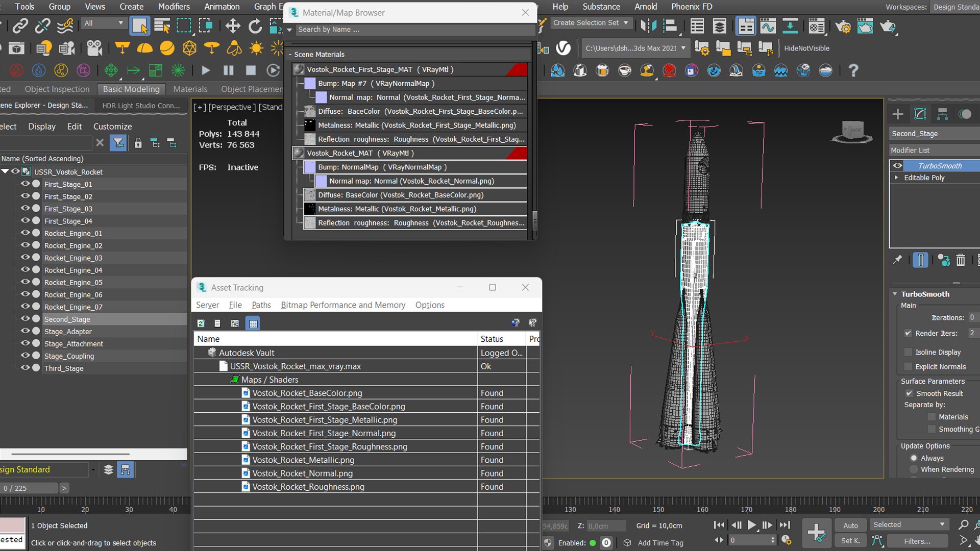Screen dimensions: 980x551
Task: Toggle Smooth Result checkbox
Action: coord(909,393)
